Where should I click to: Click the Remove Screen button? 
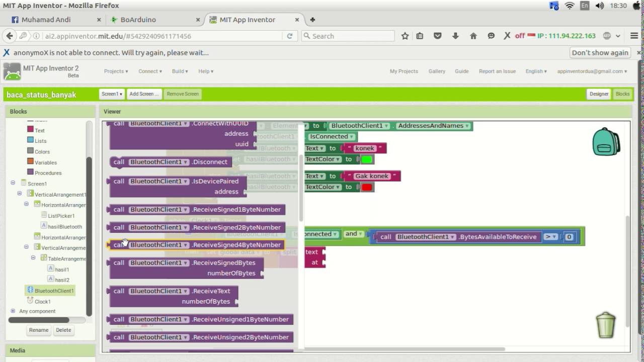point(183,94)
